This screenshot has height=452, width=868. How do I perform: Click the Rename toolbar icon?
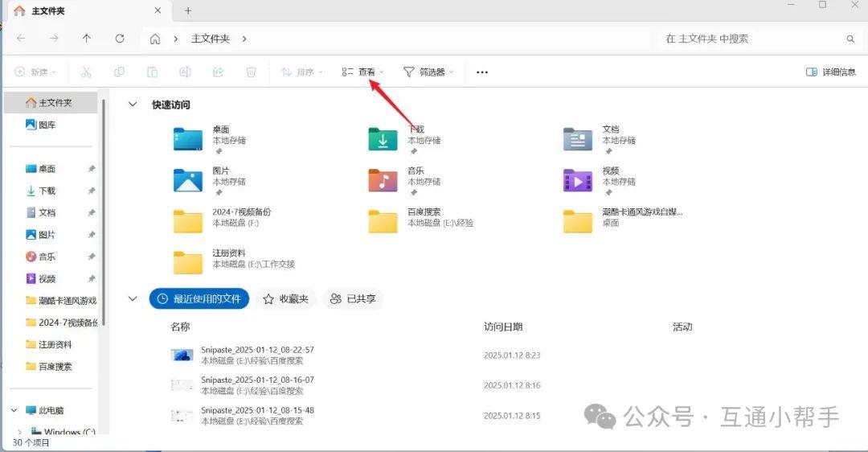pos(185,72)
